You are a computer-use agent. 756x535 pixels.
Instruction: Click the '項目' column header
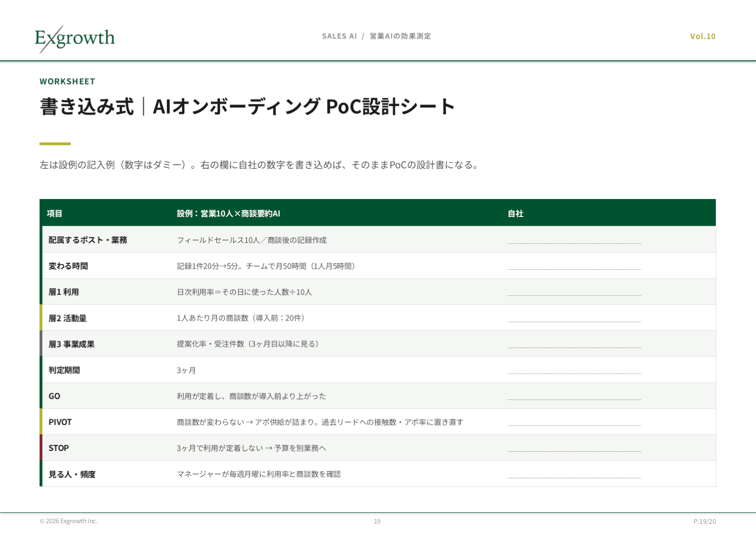(54, 214)
